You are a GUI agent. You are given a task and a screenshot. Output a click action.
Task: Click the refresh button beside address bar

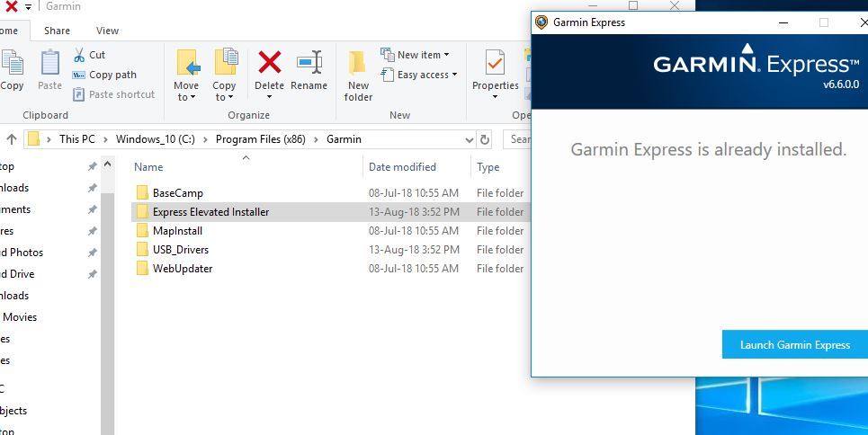[485, 139]
